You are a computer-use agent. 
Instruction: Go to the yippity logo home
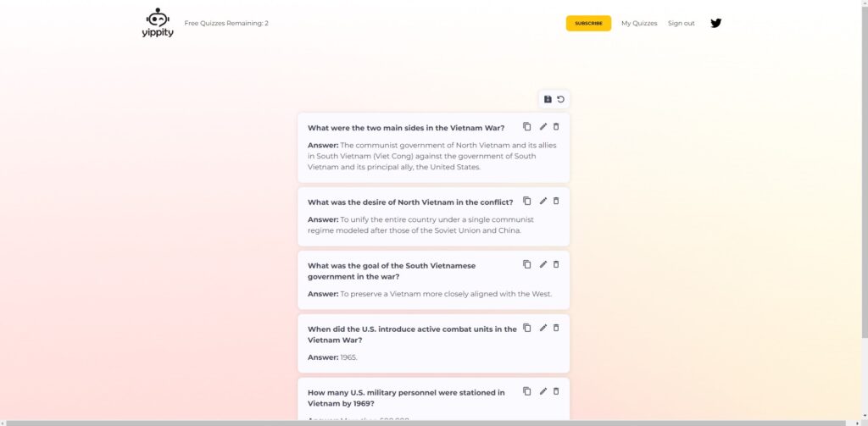point(158,23)
